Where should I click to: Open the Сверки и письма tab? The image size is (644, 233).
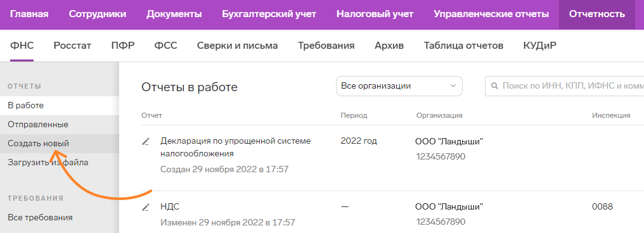click(x=238, y=46)
